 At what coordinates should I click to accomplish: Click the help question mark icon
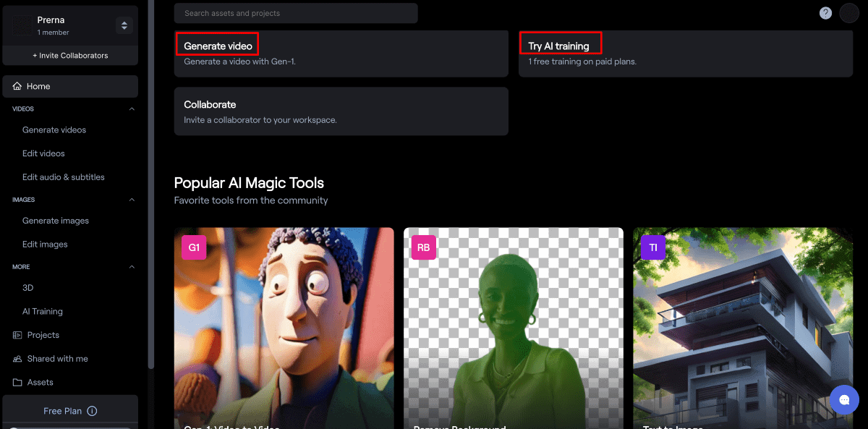pos(825,13)
